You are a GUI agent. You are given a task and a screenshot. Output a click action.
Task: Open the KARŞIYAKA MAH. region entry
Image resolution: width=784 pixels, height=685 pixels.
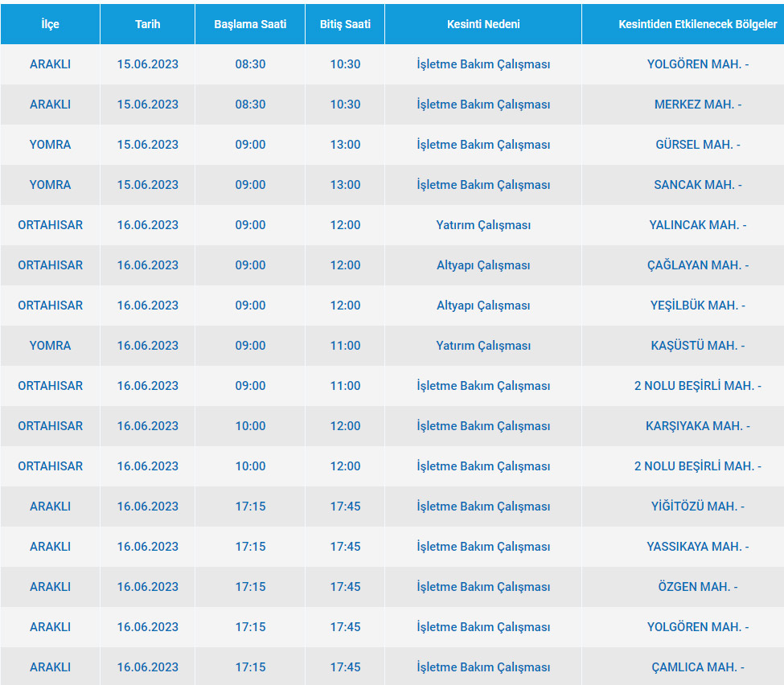[x=697, y=426]
